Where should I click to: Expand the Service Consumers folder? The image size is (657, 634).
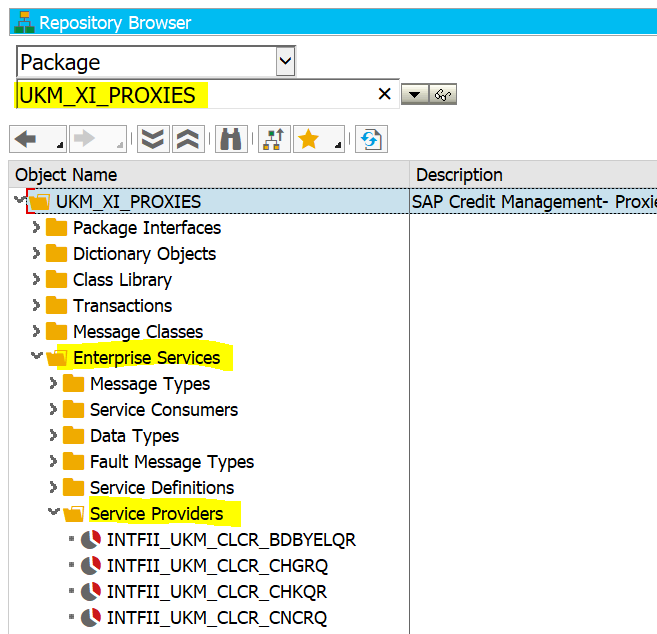pyautogui.click(x=53, y=409)
